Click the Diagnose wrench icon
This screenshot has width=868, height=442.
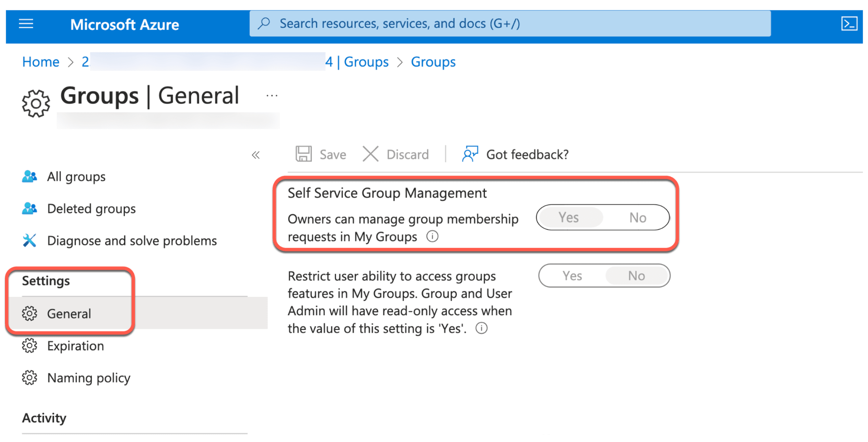coord(29,240)
